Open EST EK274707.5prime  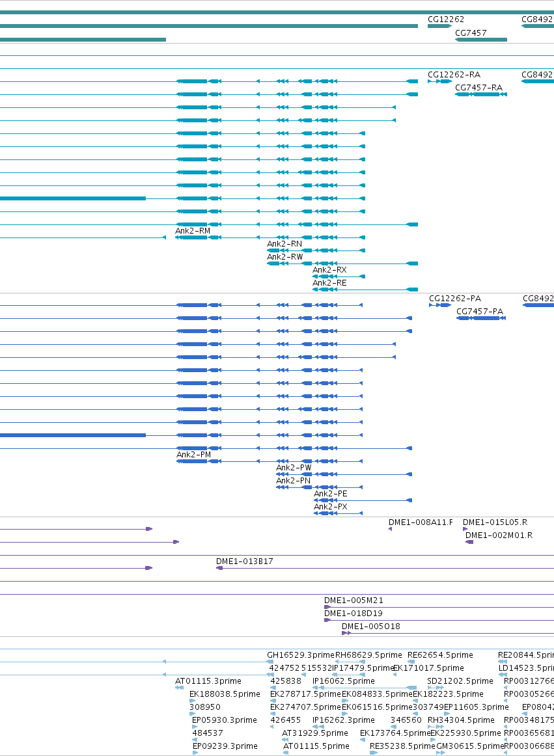[305, 707]
